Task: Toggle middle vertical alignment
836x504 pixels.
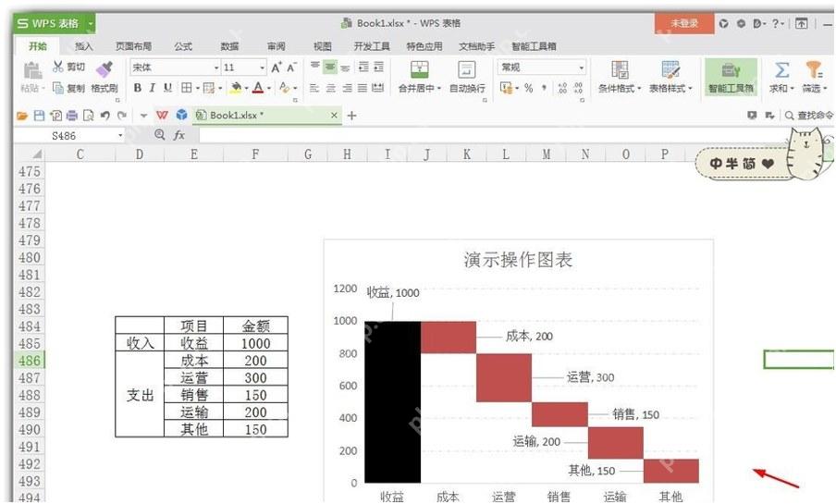Action: pyautogui.click(x=330, y=67)
